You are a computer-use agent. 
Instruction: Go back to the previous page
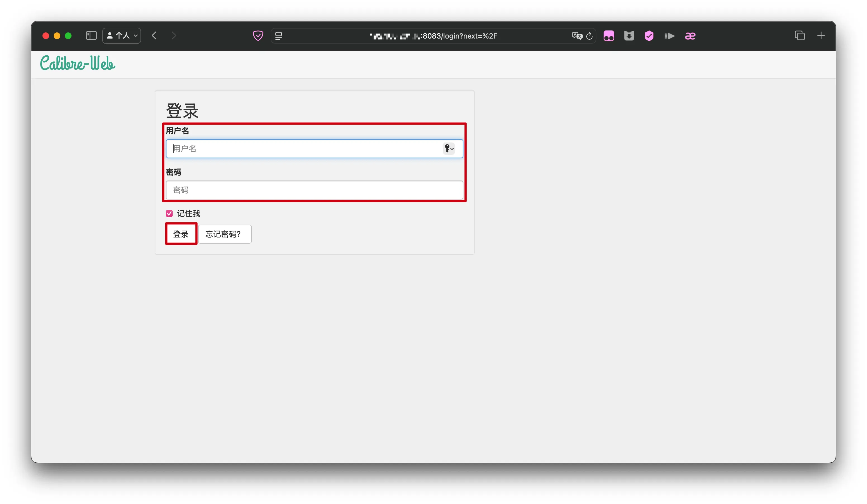[154, 35]
